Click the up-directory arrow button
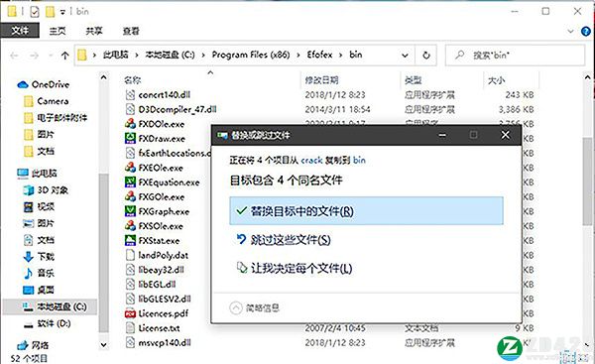Image resolution: width=595 pixels, height=364 pixels. click(x=64, y=56)
